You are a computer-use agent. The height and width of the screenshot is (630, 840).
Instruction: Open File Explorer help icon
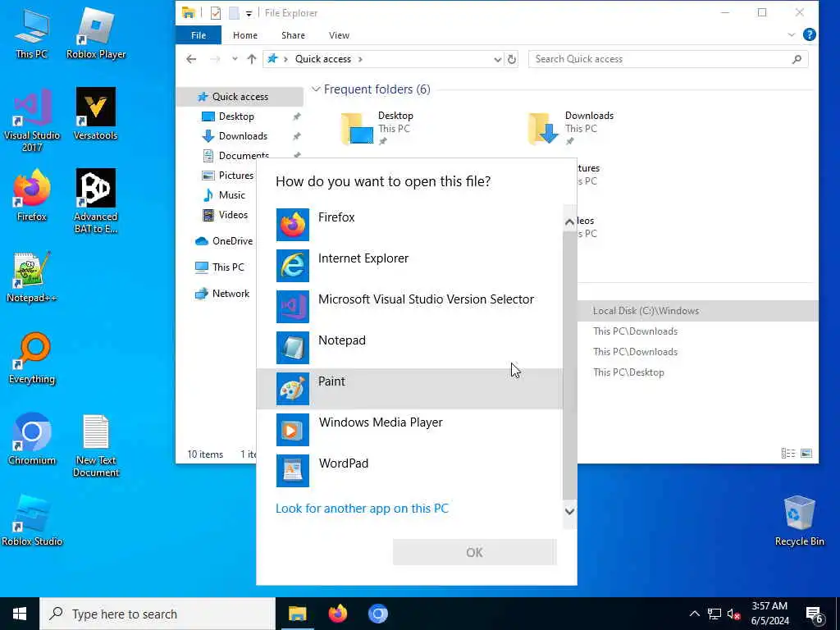(809, 34)
